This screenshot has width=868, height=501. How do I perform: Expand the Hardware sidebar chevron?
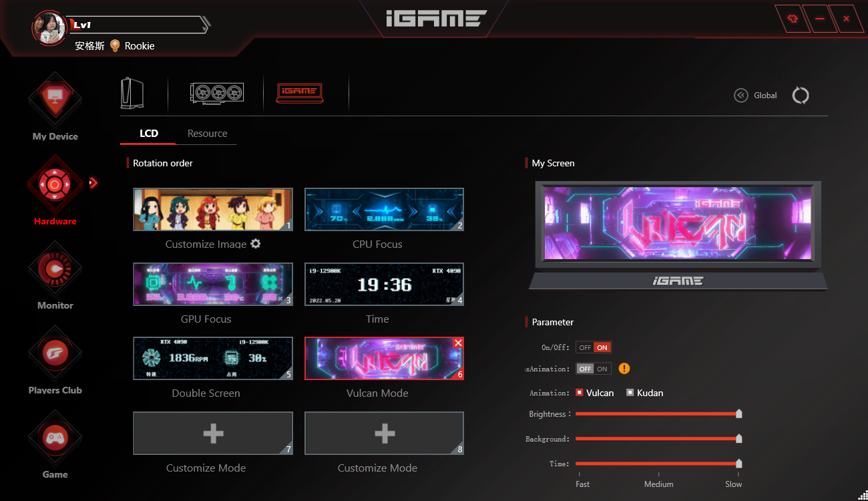pyautogui.click(x=93, y=182)
